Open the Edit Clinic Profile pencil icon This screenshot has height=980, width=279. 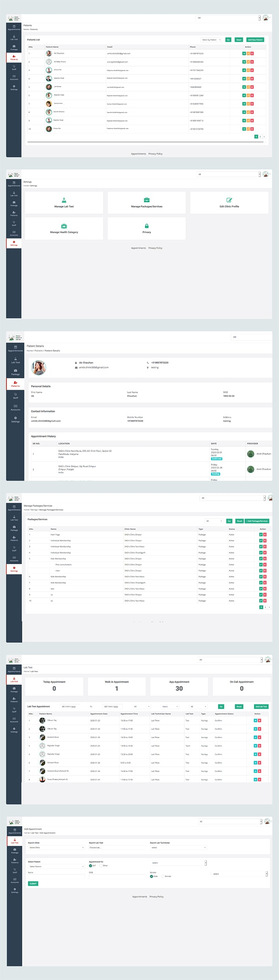click(229, 200)
